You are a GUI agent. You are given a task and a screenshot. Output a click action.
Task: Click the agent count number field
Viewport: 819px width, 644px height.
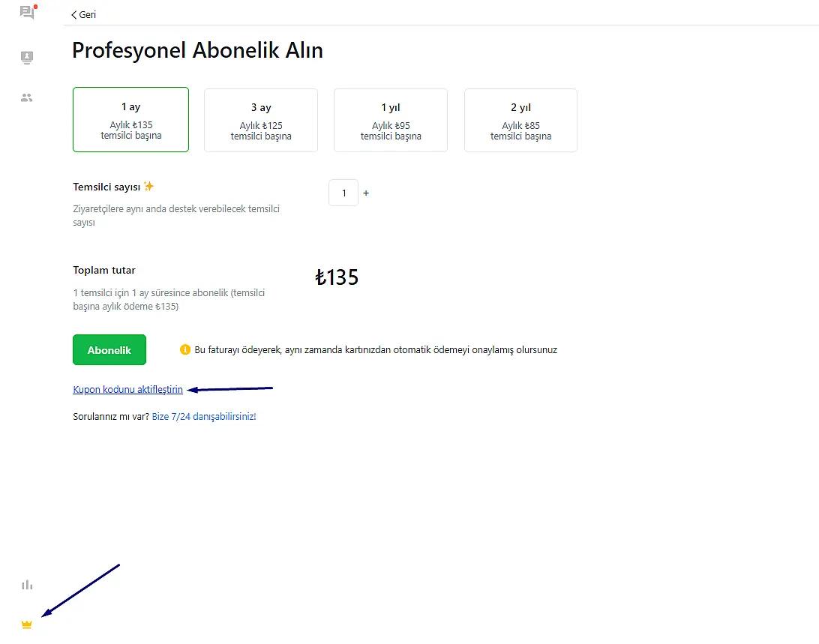click(343, 193)
